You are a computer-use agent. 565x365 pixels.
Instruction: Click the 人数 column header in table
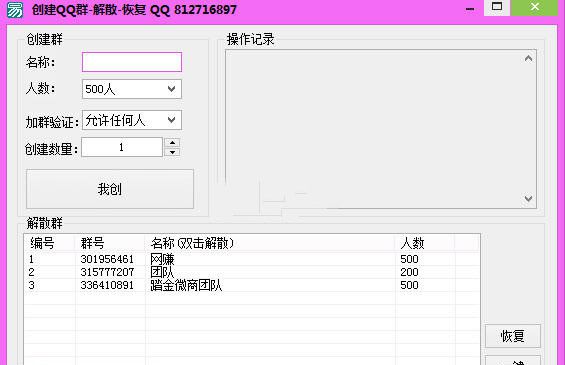pos(424,243)
